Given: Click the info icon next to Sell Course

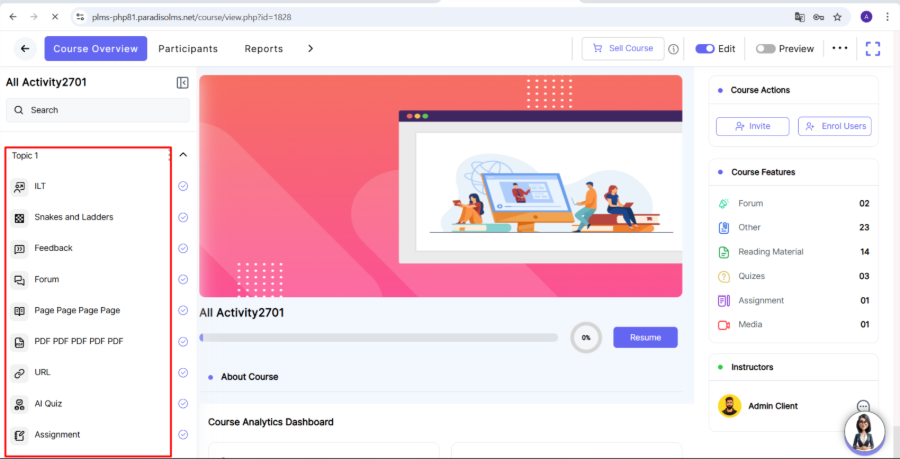Looking at the screenshot, I should click(x=674, y=49).
